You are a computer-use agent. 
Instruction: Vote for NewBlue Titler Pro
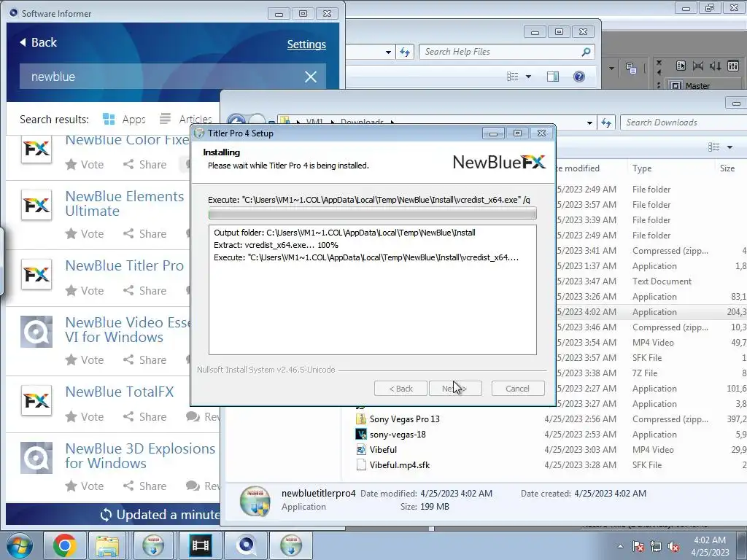tap(85, 290)
